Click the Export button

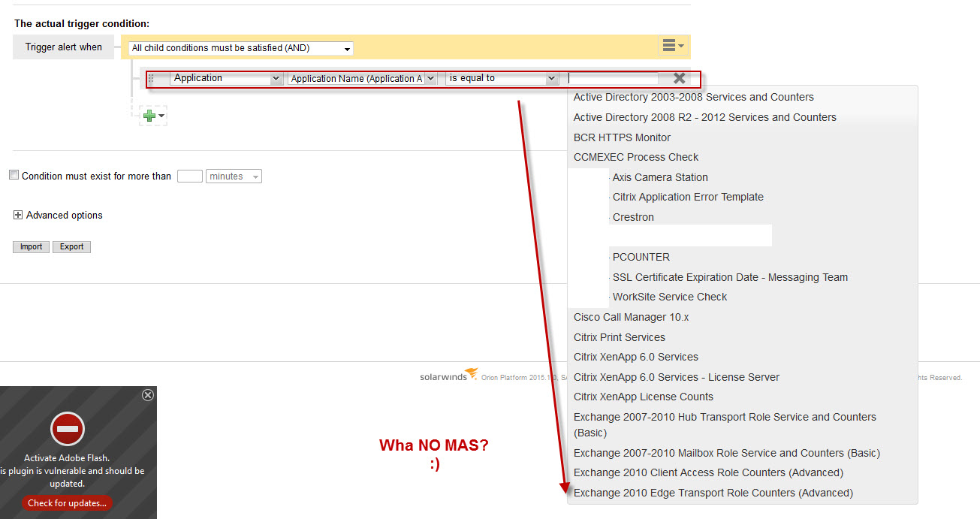click(72, 246)
